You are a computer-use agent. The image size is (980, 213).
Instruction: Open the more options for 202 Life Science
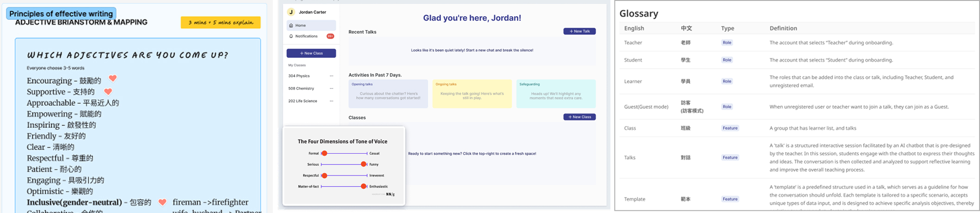[x=331, y=101]
